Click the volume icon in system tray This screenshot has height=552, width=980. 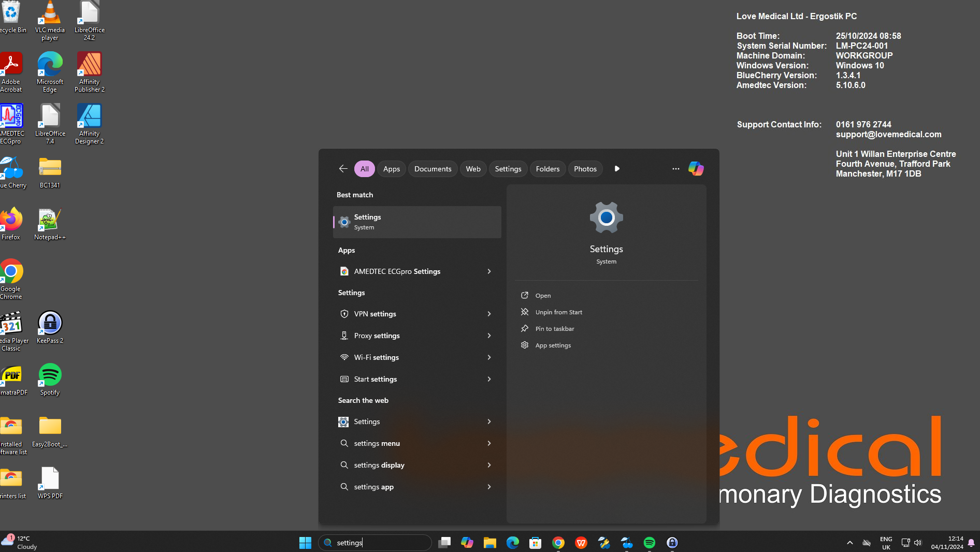917,543
